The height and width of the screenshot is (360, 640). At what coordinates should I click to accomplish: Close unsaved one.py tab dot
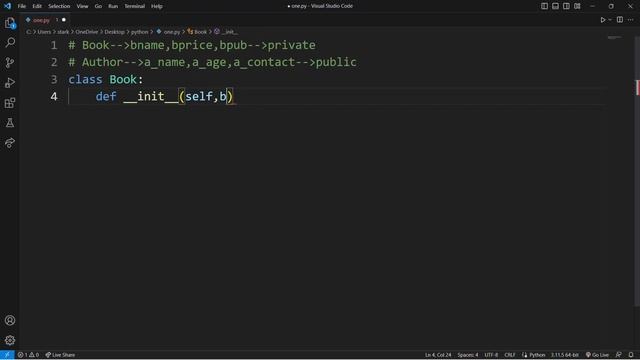coord(64,20)
